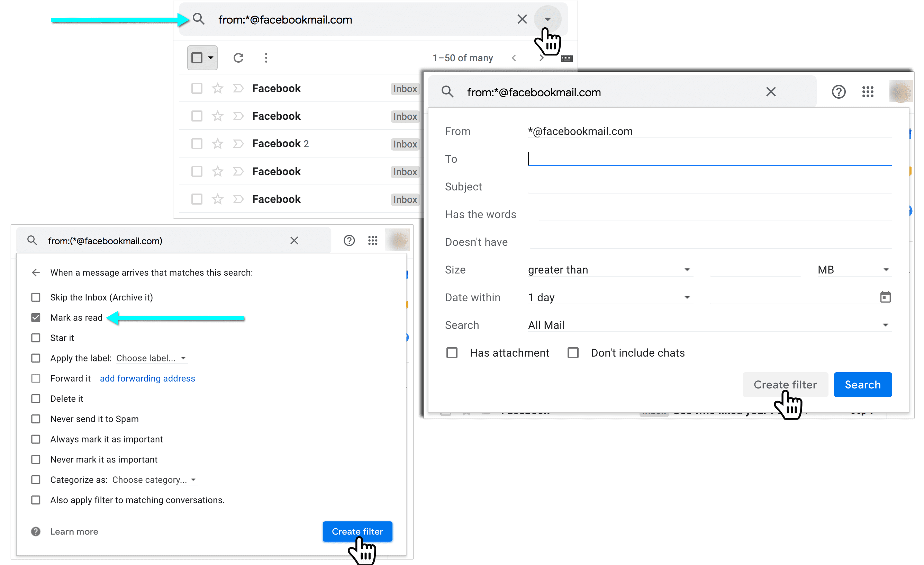Screen dimensions: 924x565
Task: Click the more options three-dot icon
Action: tap(266, 59)
